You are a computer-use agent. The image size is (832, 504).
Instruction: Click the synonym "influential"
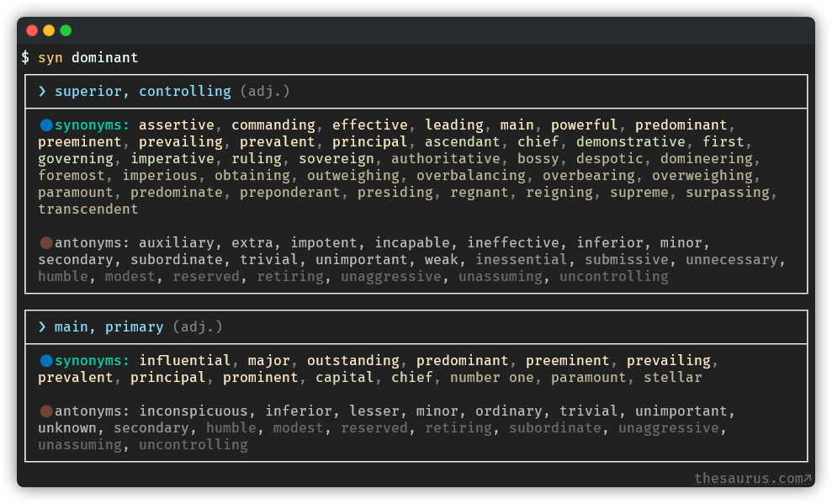coord(184,361)
